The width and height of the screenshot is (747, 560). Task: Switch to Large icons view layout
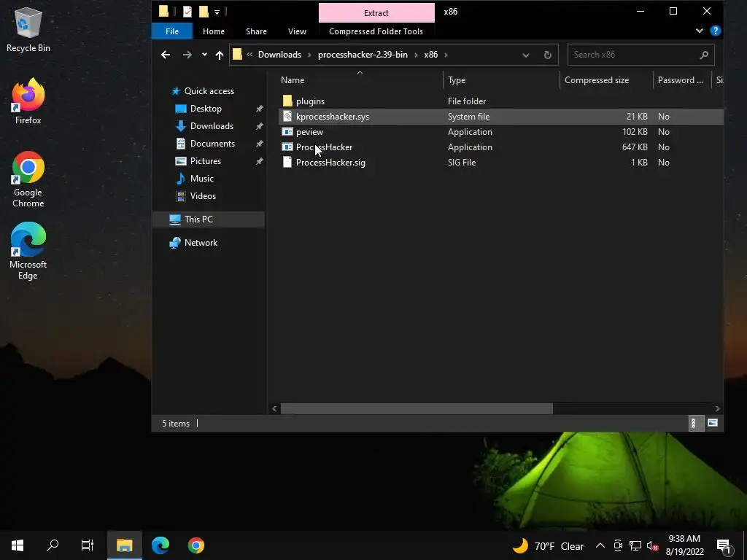point(713,423)
